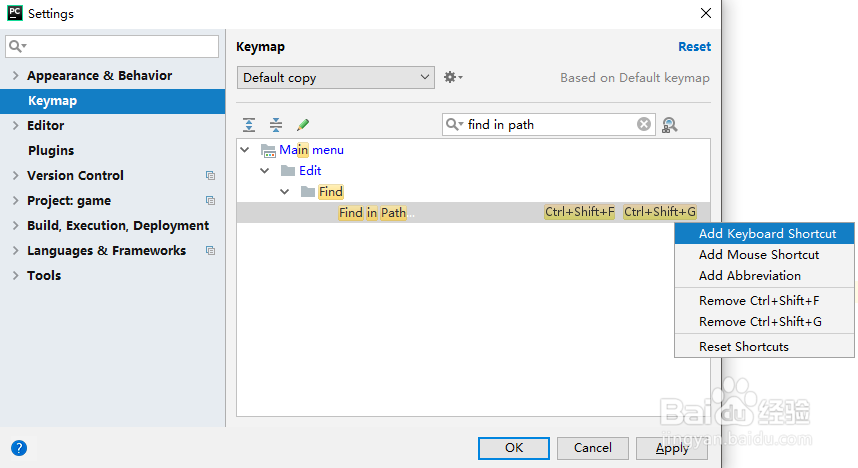Collapse the Edit tree node
Image resolution: width=858 pixels, height=468 pixels.
[x=264, y=171]
